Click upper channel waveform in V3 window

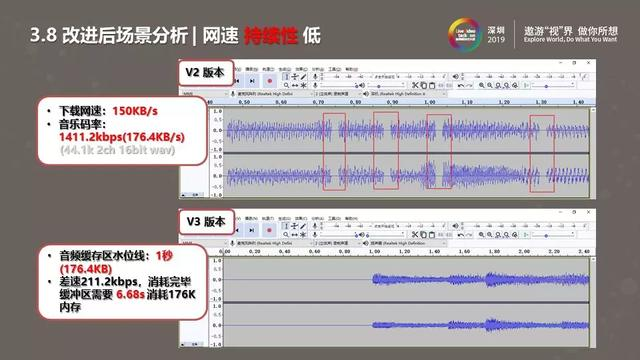click(x=481, y=280)
